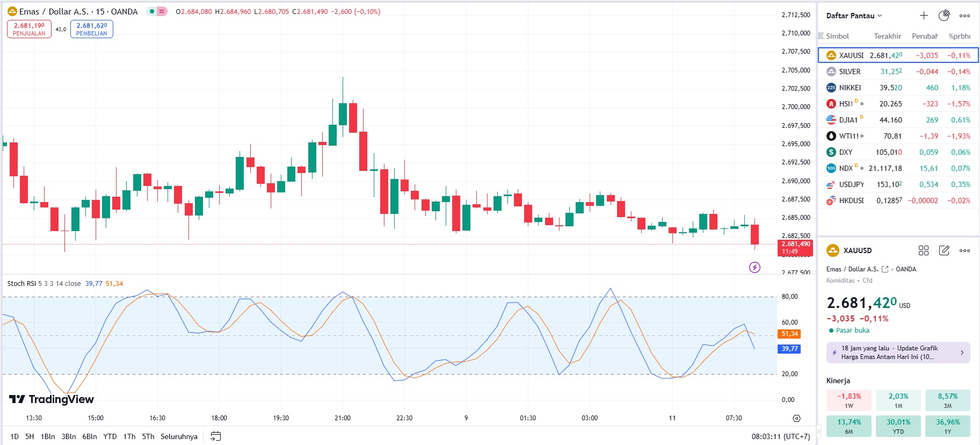Screen dimensions: 980x445
Task: Open the go-to-date calendar icon
Action: [215, 436]
